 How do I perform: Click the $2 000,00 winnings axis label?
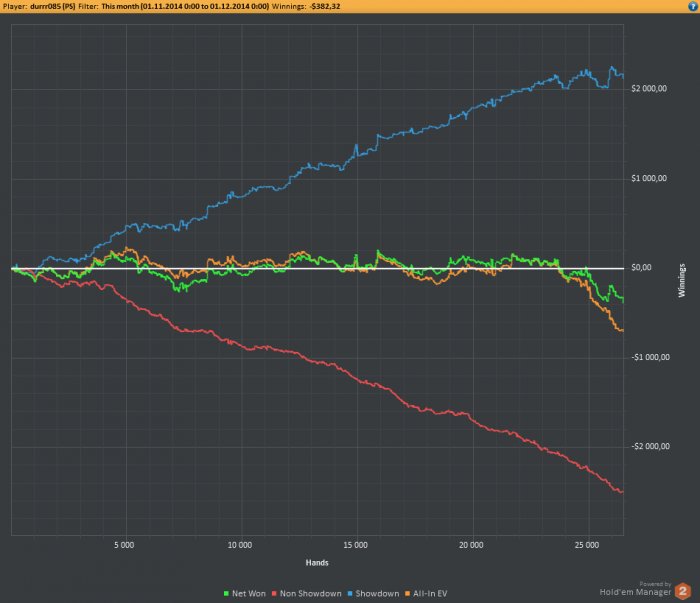pos(649,88)
